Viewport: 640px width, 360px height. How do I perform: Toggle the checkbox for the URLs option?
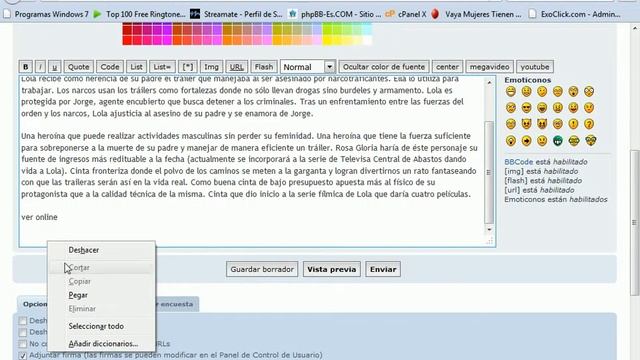(x=23, y=344)
